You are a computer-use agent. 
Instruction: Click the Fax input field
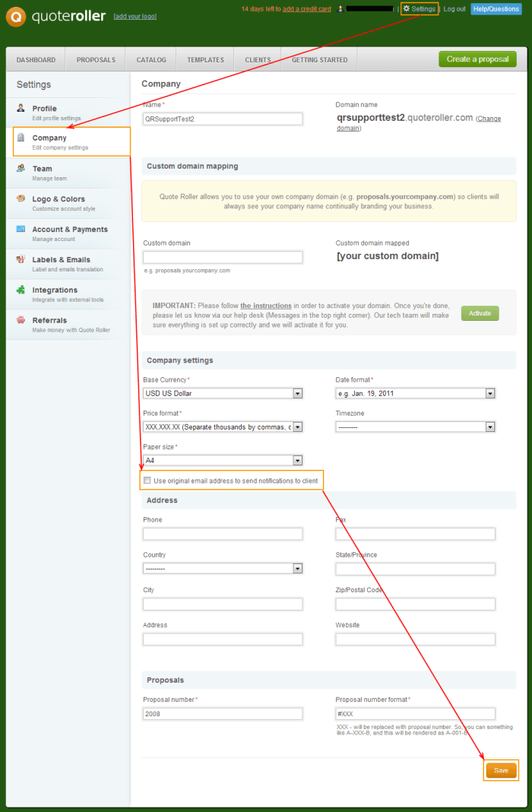click(416, 534)
